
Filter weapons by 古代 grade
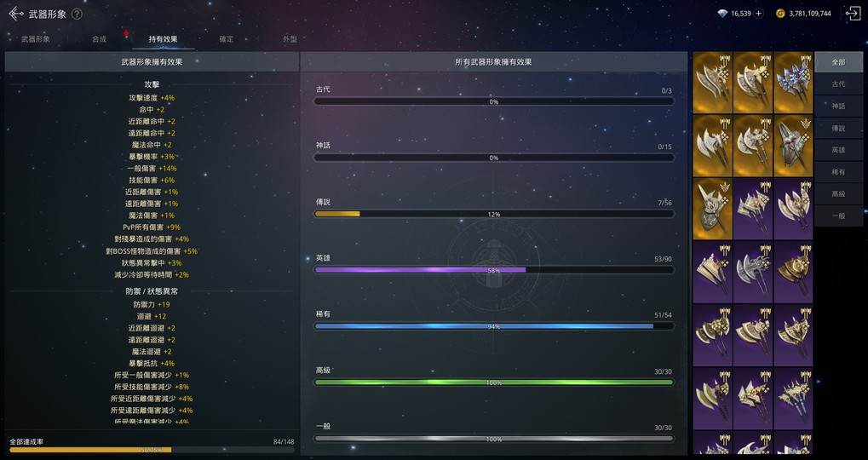(x=839, y=84)
